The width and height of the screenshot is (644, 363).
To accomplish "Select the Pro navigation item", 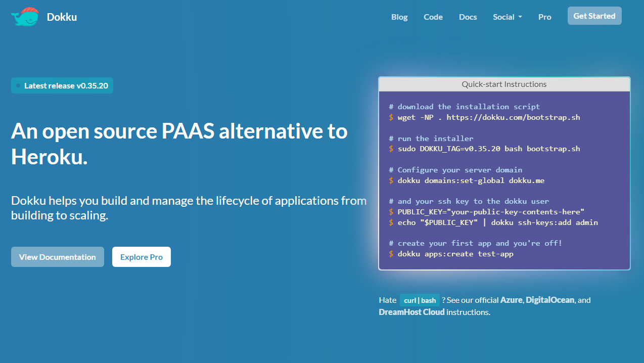I will (x=544, y=17).
